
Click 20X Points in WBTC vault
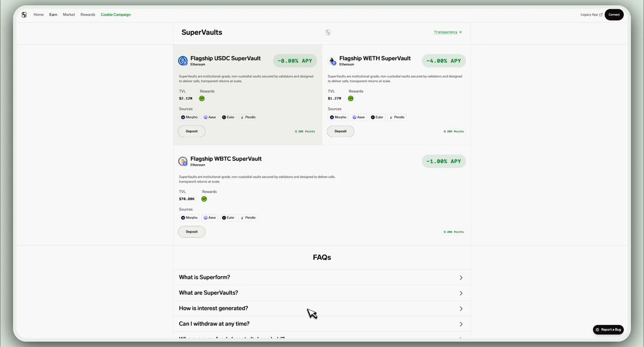(x=453, y=232)
